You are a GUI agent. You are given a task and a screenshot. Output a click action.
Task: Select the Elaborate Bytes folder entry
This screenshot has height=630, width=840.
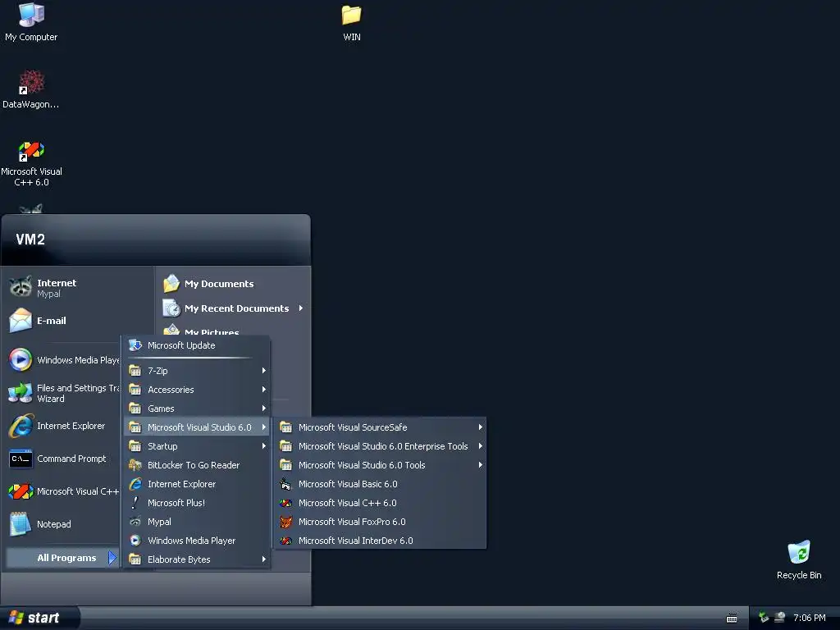coord(197,559)
